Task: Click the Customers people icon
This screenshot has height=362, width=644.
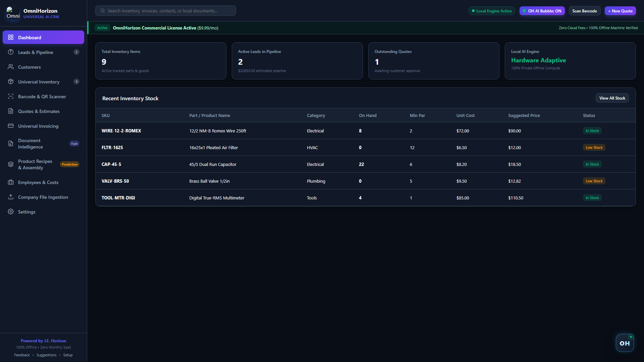Action: point(11,67)
